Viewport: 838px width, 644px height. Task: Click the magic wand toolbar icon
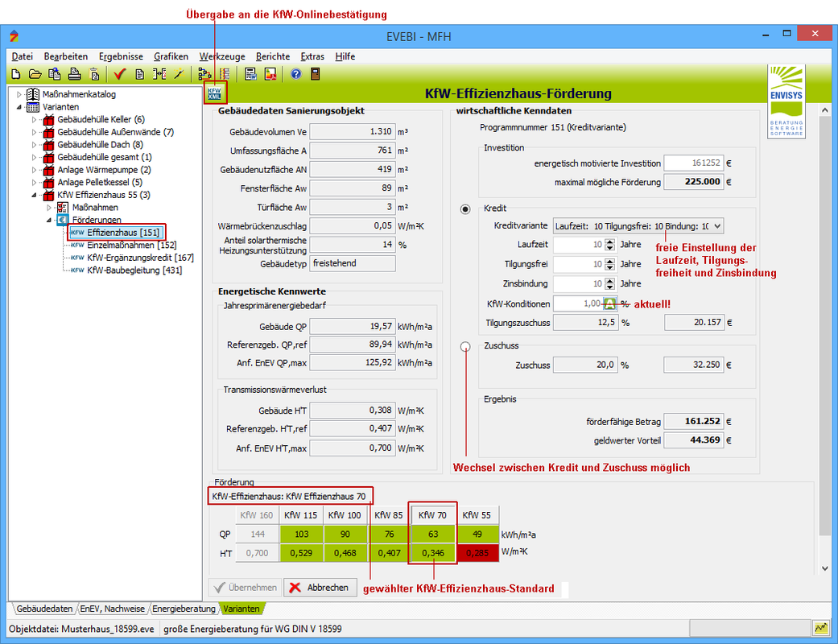point(179,74)
